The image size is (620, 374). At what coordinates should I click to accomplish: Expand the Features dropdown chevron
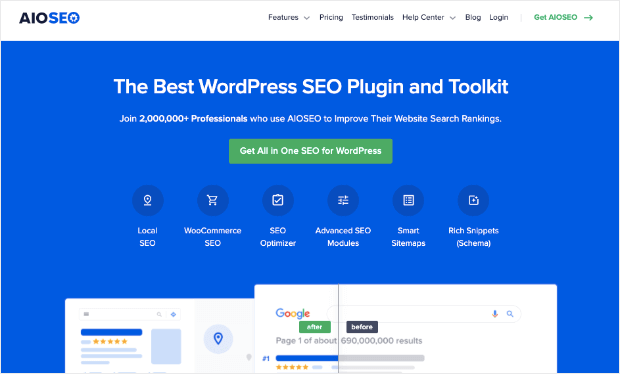(306, 18)
